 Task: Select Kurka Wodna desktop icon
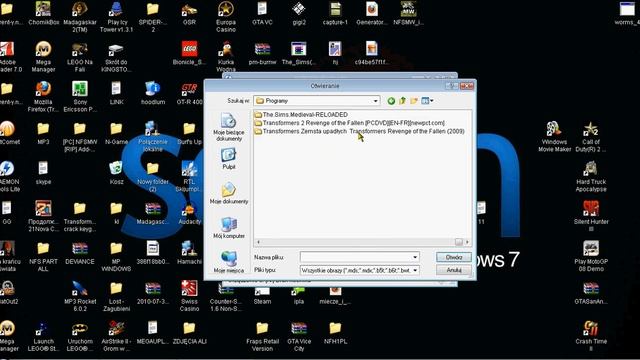226,57
